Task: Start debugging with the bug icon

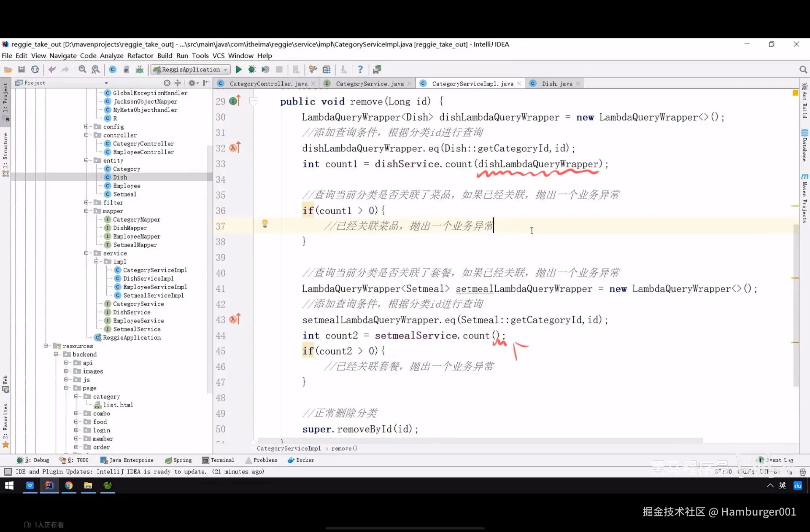Action: tap(252, 70)
